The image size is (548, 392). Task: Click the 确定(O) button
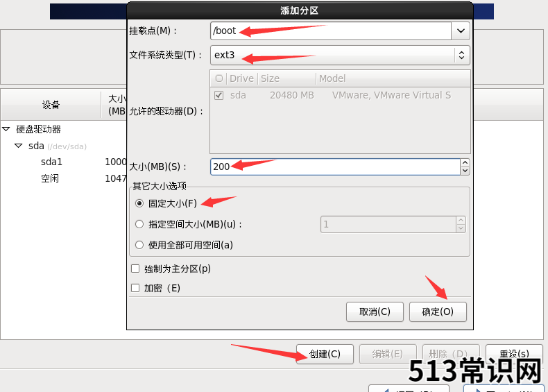point(438,312)
